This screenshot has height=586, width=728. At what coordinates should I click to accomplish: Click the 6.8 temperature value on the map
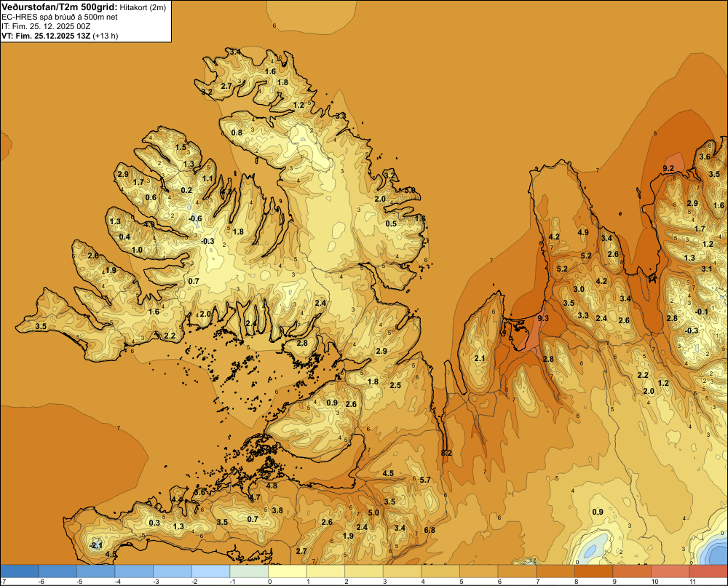tap(430, 530)
